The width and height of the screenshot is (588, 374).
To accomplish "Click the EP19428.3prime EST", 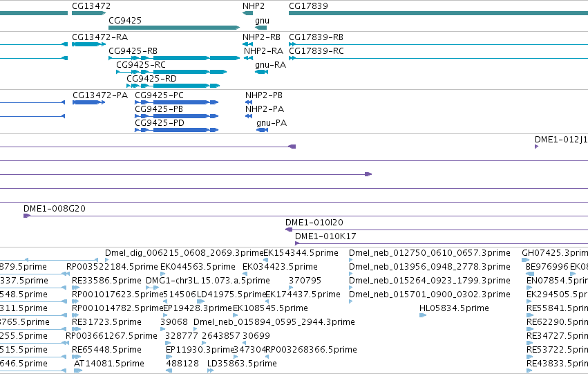I will [x=197, y=308].
